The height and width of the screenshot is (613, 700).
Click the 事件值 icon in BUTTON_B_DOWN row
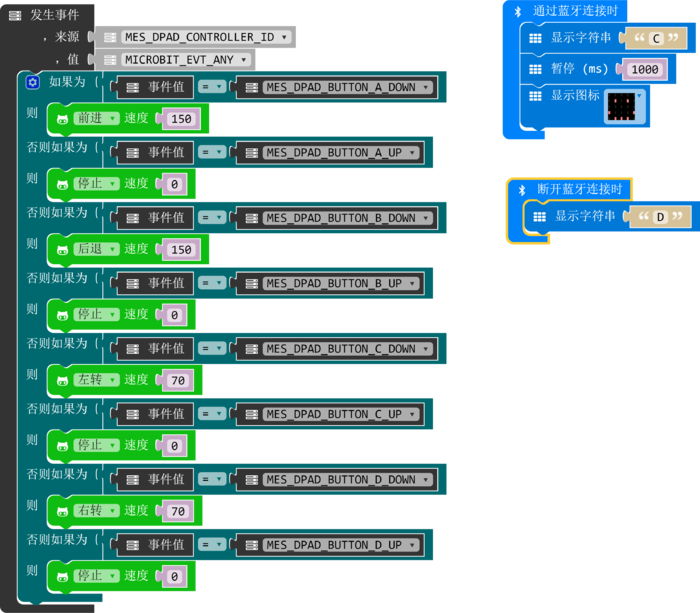pos(133,218)
